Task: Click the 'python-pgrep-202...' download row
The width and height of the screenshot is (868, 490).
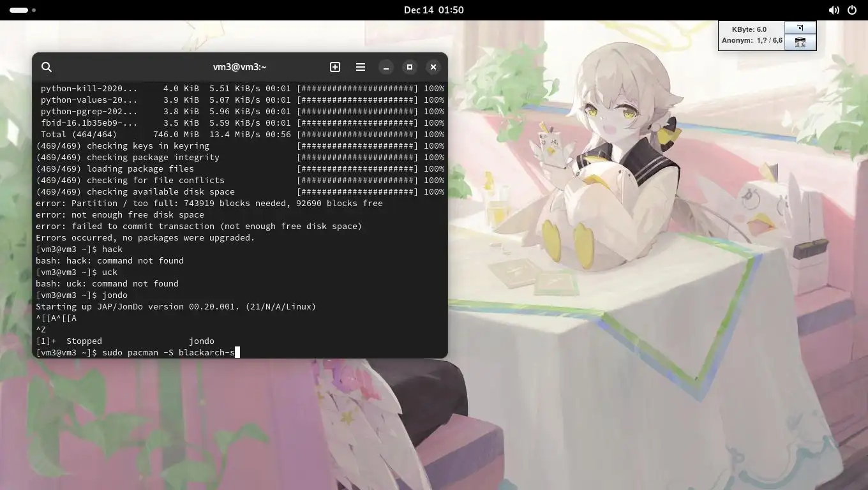Action: (x=243, y=111)
